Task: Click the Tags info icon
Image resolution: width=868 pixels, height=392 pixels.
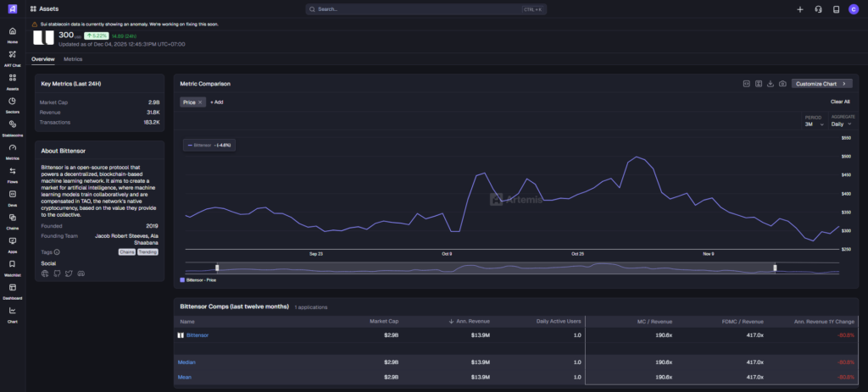Action: point(57,251)
